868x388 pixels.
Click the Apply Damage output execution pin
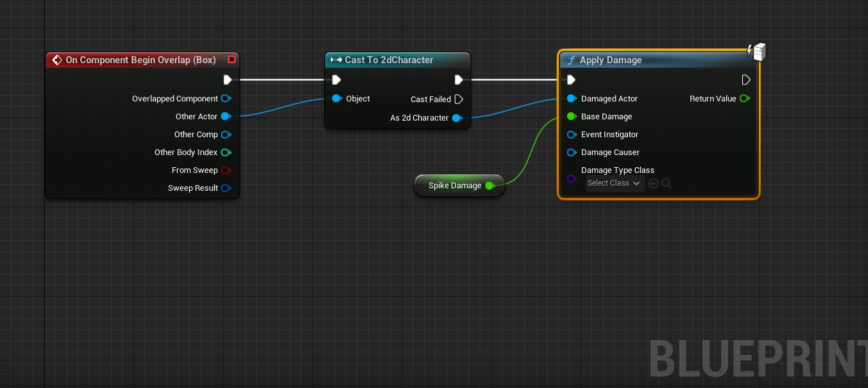click(x=745, y=80)
